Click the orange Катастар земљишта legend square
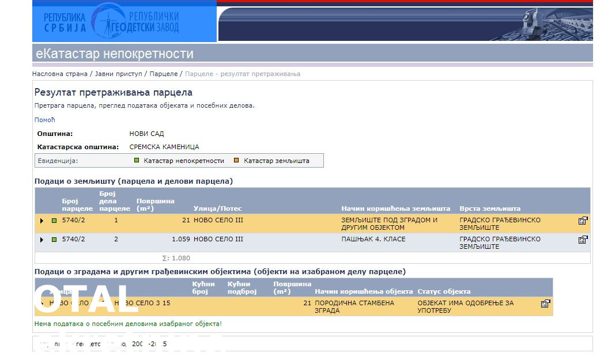Viewport: 604px width, 364px height. (x=236, y=161)
